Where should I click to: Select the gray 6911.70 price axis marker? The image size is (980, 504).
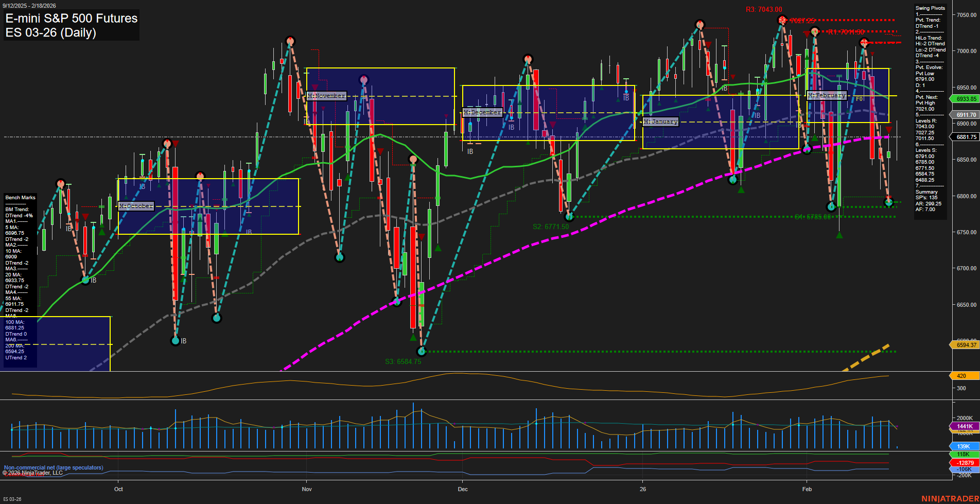(966, 115)
